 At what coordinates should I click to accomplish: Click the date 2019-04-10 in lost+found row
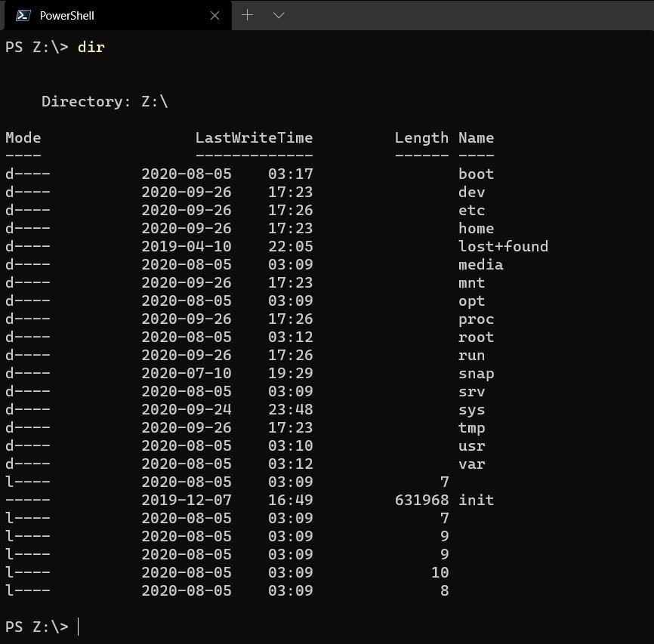(186, 246)
